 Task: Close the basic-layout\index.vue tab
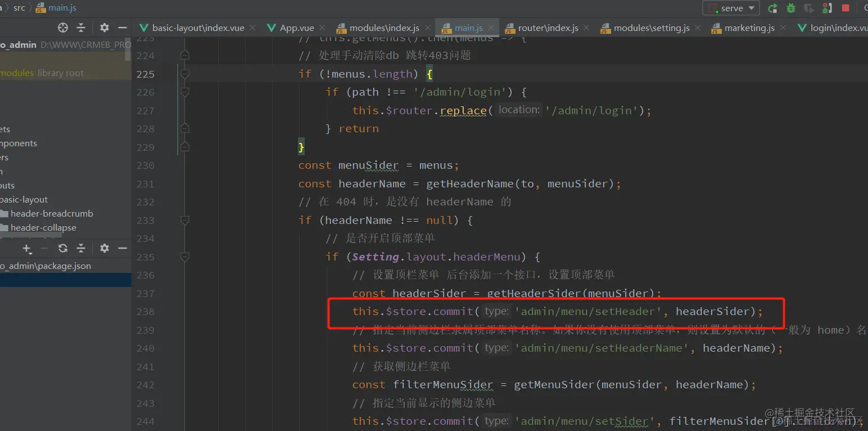[252, 28]
